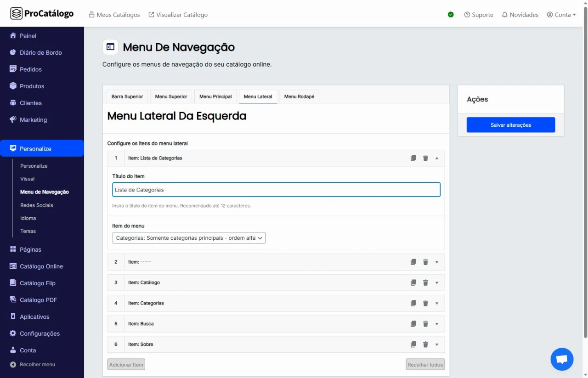Click the Título do Item text field

click(276, 190)
